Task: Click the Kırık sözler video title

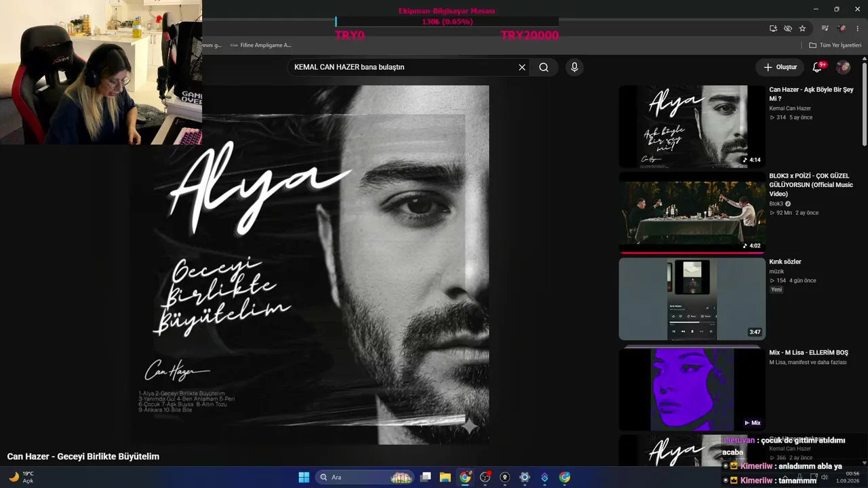Action: tap(785, 262)
